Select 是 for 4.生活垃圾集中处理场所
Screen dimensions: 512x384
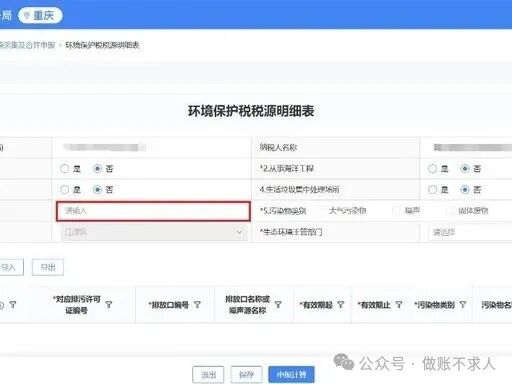click(x=432, y=190)
